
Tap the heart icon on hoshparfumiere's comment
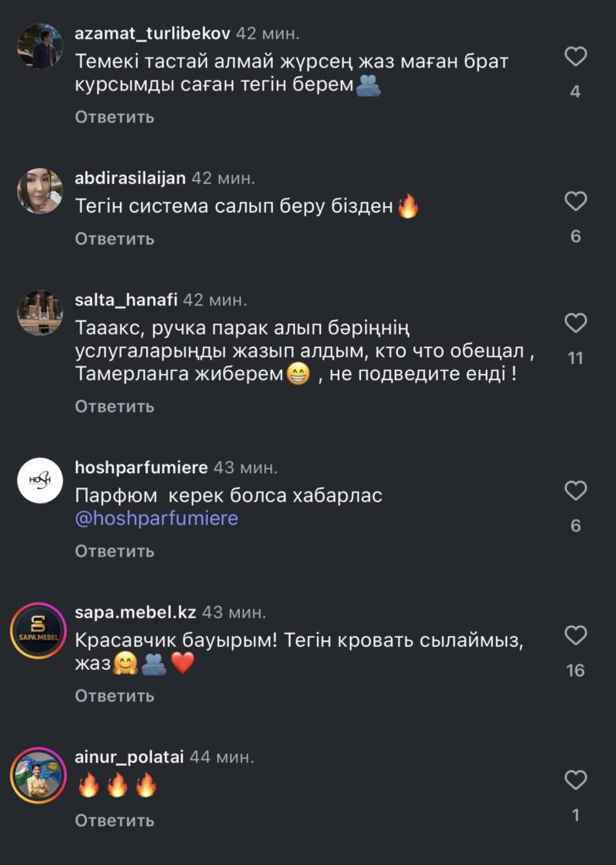(x=575, y=491)
